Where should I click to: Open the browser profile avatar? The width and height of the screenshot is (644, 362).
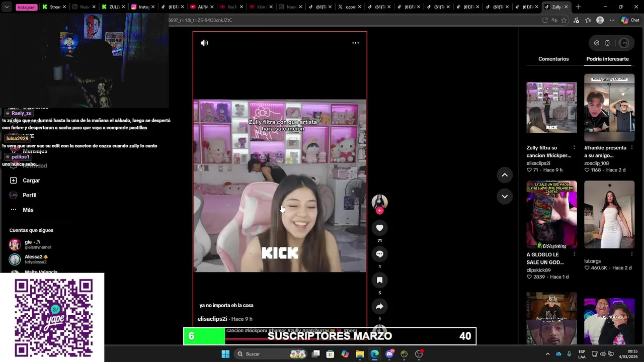[600, 20]
